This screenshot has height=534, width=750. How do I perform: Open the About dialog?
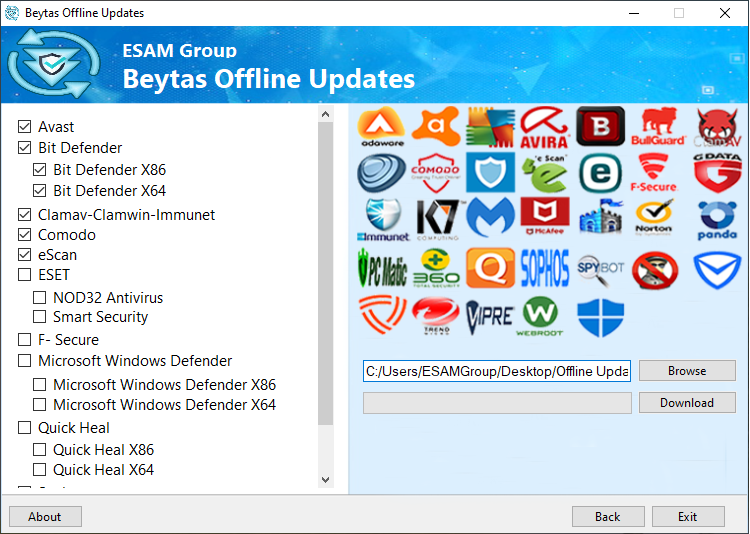(x=45, y=517)
